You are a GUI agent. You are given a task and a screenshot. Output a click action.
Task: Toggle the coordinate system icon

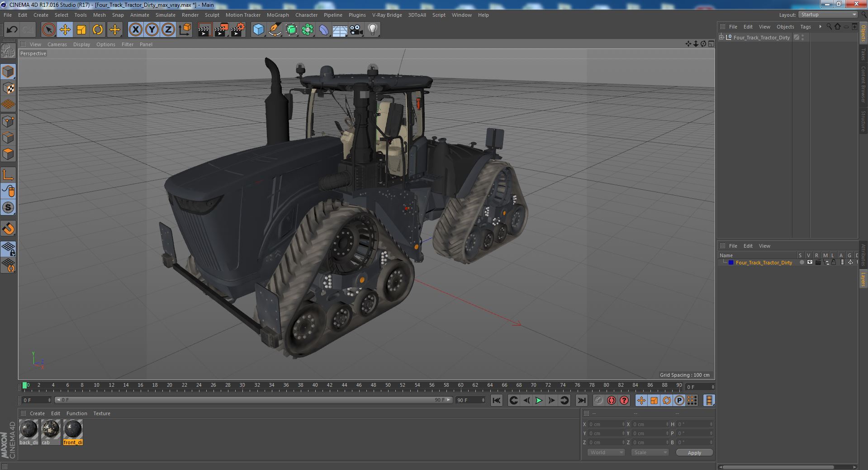185,30
